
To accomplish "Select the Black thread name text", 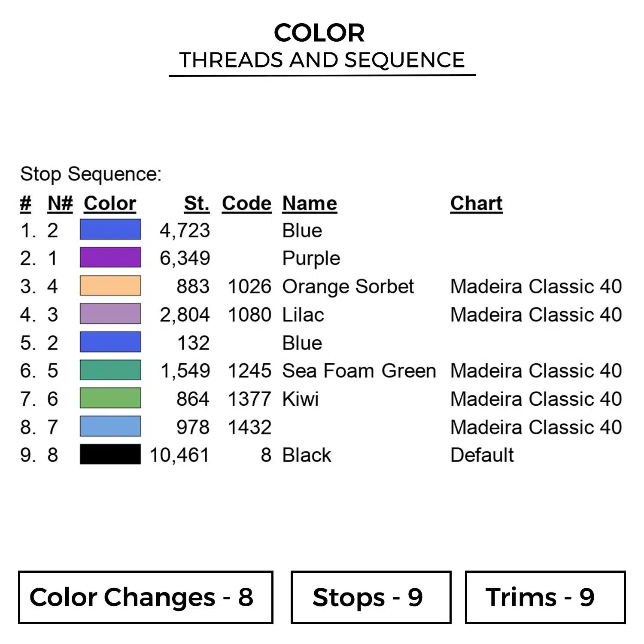I will coord(307,455).
